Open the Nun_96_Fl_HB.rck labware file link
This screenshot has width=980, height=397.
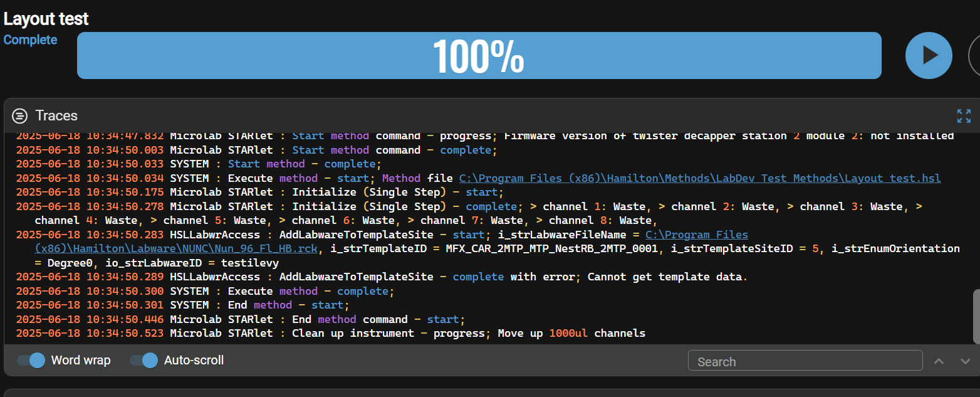(177, 248)
